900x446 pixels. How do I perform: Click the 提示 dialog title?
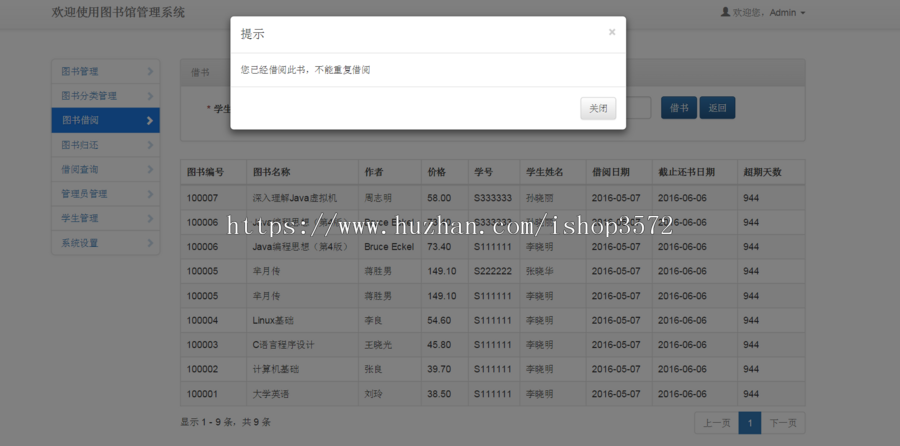[x=253, y=34]
